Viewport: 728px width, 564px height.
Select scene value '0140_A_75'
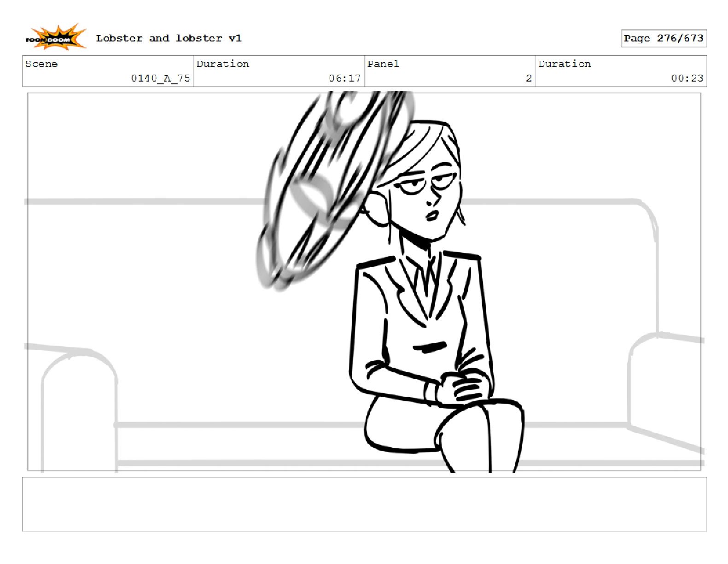(161, 78)
